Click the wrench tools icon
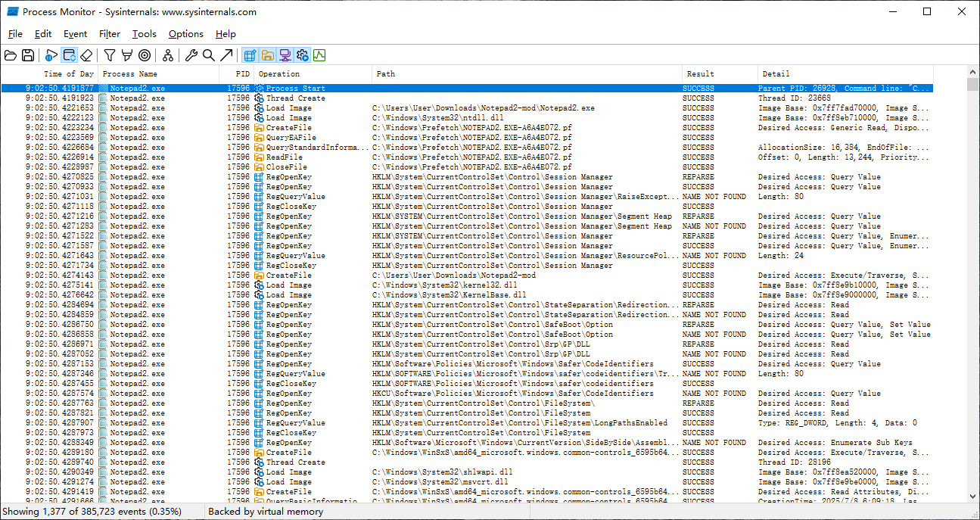The height and width of the screenshot is (520, 980). (191, 55)
